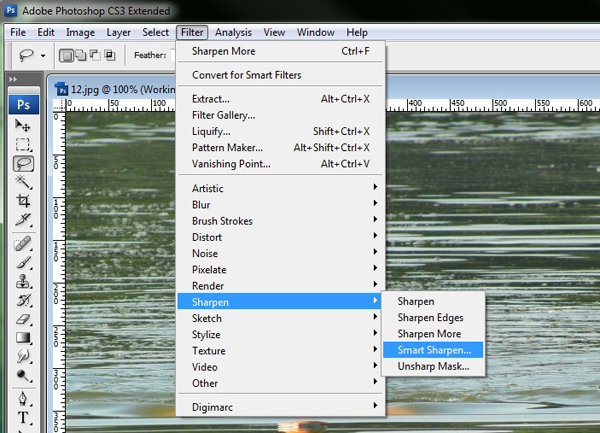Screen dimensions: 600x433
Task: Click the Photoshop icon in the title bar
Action: [10, 10]
